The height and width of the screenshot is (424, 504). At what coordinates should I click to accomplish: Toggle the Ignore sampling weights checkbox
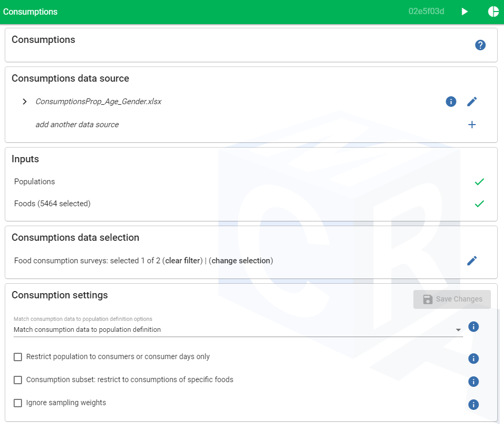(x=18, y=403)
